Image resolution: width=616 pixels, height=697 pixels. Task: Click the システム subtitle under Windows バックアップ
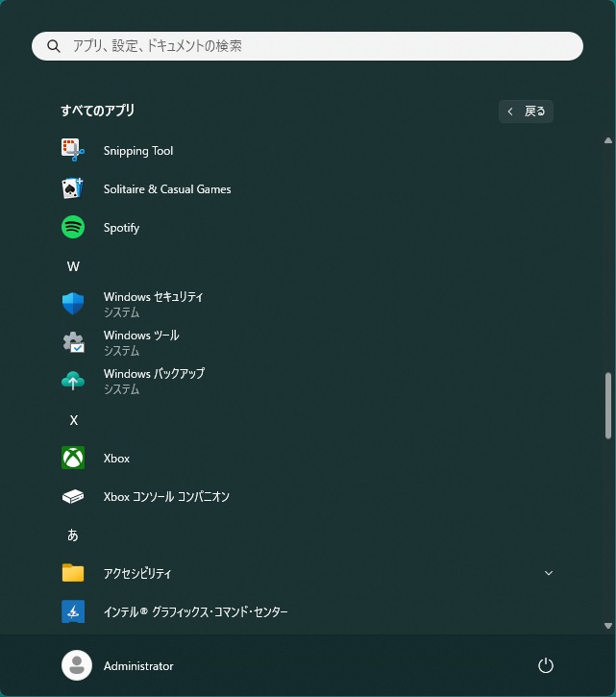[121, 389]
